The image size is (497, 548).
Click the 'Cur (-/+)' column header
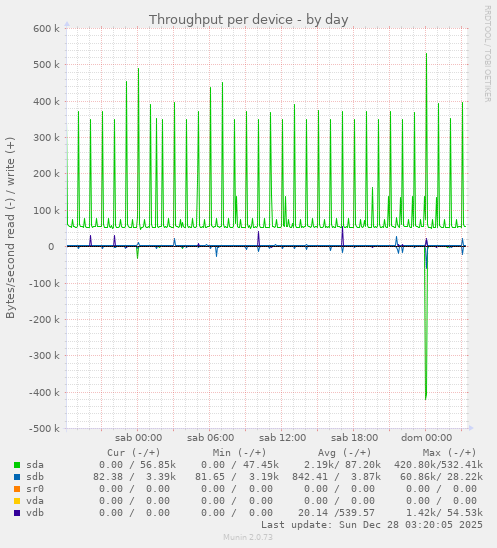[134, 453]
